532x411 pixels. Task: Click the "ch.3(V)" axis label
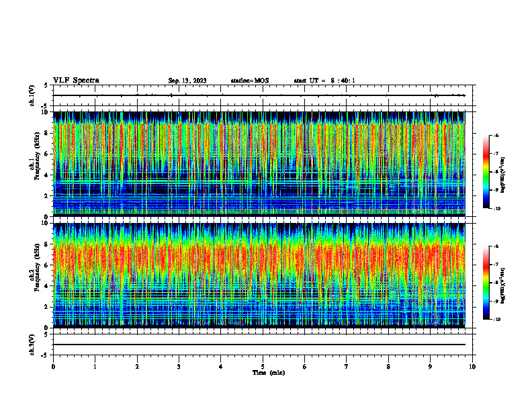pyautogui.click(x=32, y=345)
